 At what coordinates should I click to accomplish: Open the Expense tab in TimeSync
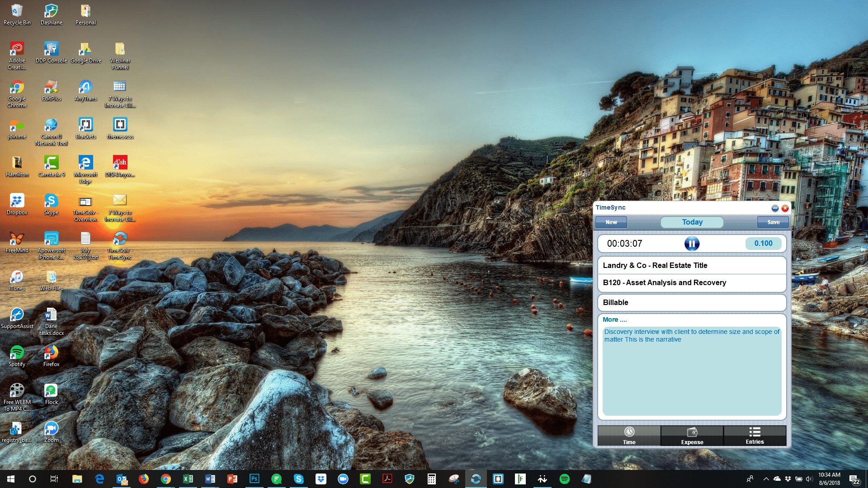(x=692, y=436)
